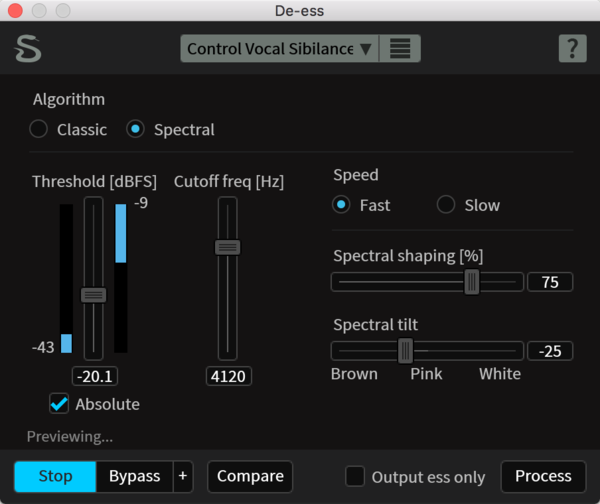Choose Fast speed
The image size is (600, 504).
click(x=342, y=205)
